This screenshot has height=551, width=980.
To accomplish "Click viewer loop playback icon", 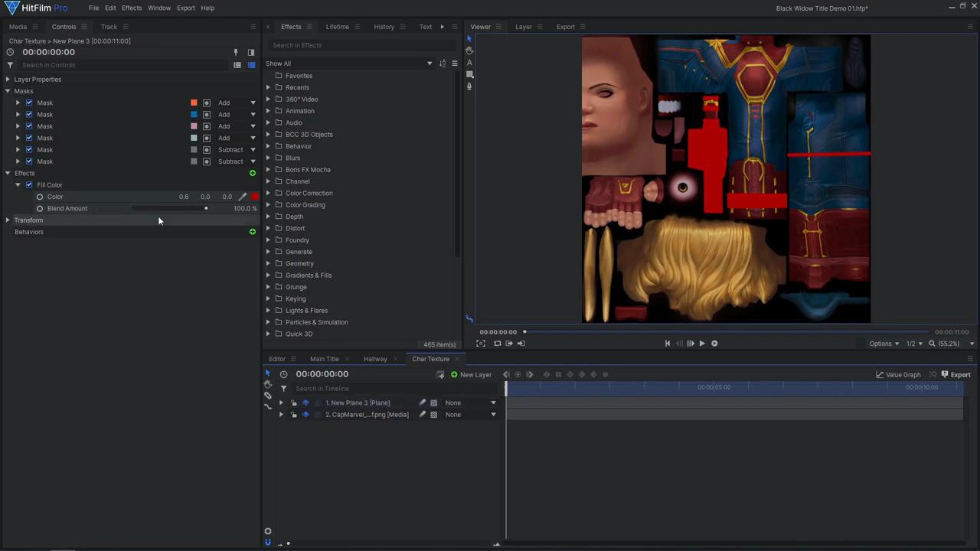I will (x=497, y=344).
